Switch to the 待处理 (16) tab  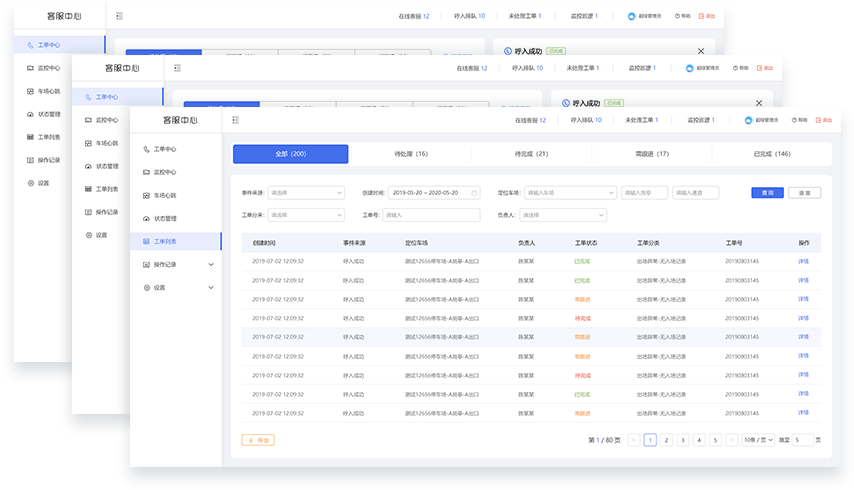click(411, 154)
